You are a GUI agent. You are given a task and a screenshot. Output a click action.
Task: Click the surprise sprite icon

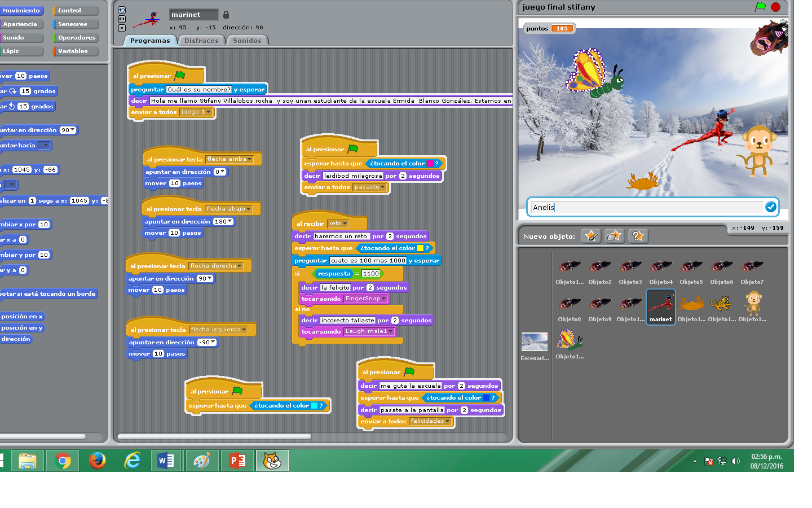tap(638, 236)
